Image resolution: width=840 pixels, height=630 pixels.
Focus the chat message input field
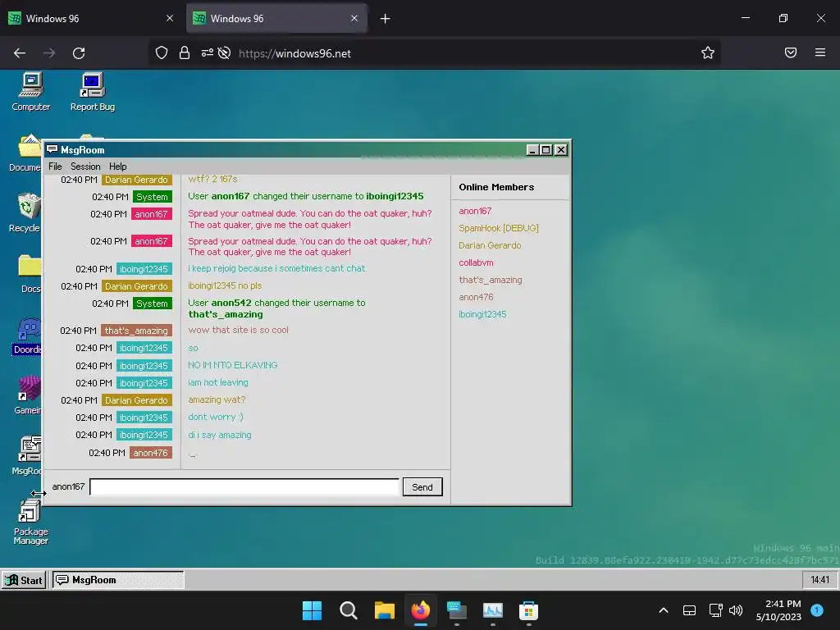(244, 487)
